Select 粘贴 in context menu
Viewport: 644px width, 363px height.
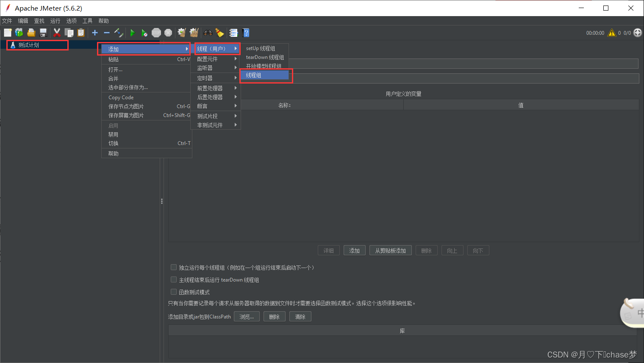click(x=147, y=59)
